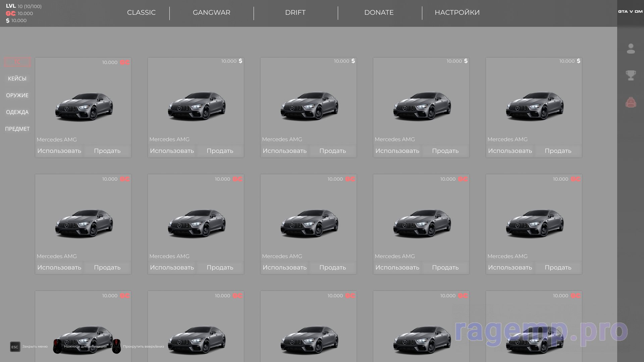Select the ОРУЖИЕ category
Image resolution: width=644 pixels, height=362 pixels.
coord(17,95)
